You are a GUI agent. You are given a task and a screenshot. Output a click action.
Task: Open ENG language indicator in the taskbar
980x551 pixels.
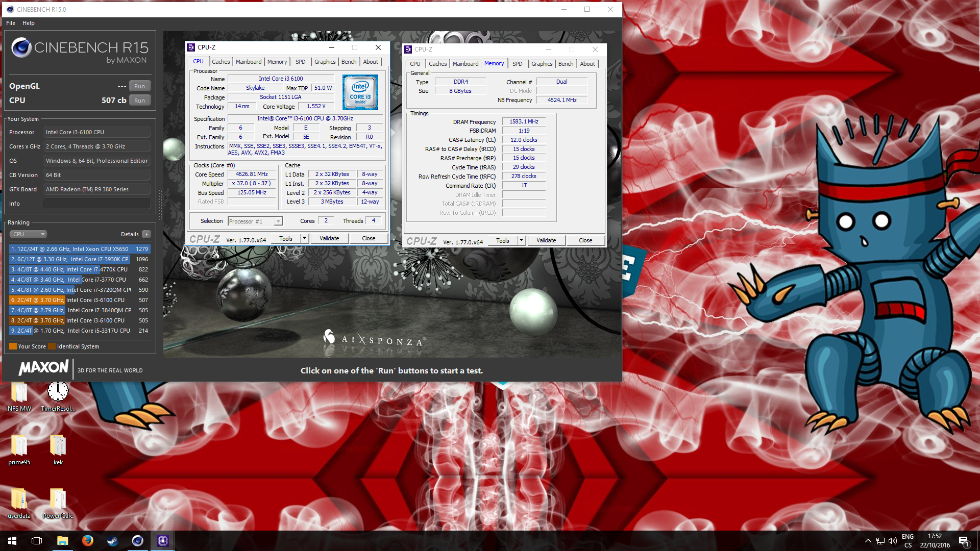pyautogui.click(x=908, y=541)
